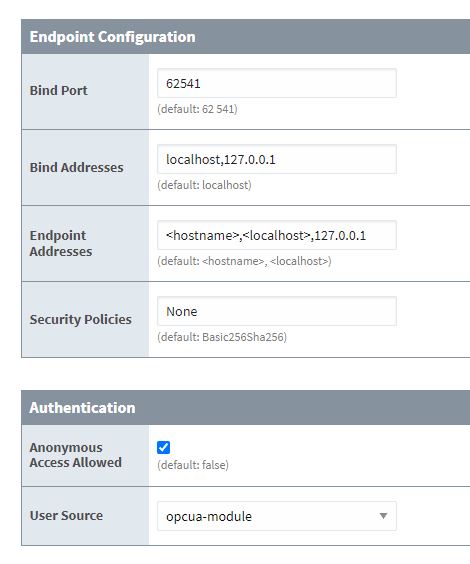Select the Bind Port label
The image size is (470, 564).
[58, 90]
